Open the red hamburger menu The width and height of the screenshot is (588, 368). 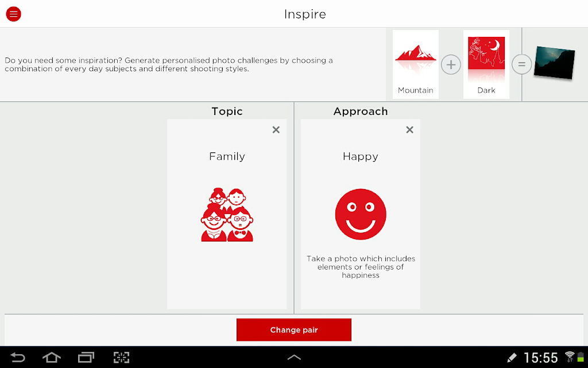tap(14, 14)
